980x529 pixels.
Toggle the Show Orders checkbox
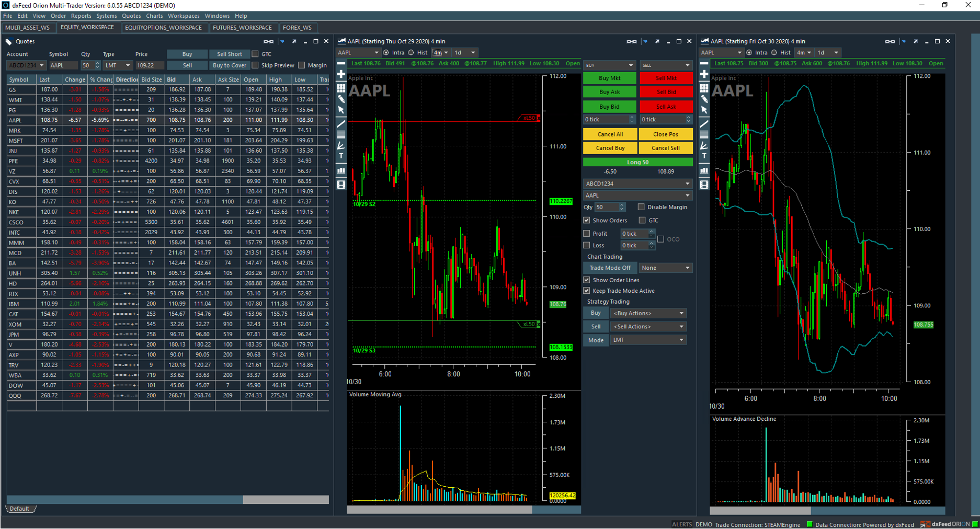tap(587, 220)
